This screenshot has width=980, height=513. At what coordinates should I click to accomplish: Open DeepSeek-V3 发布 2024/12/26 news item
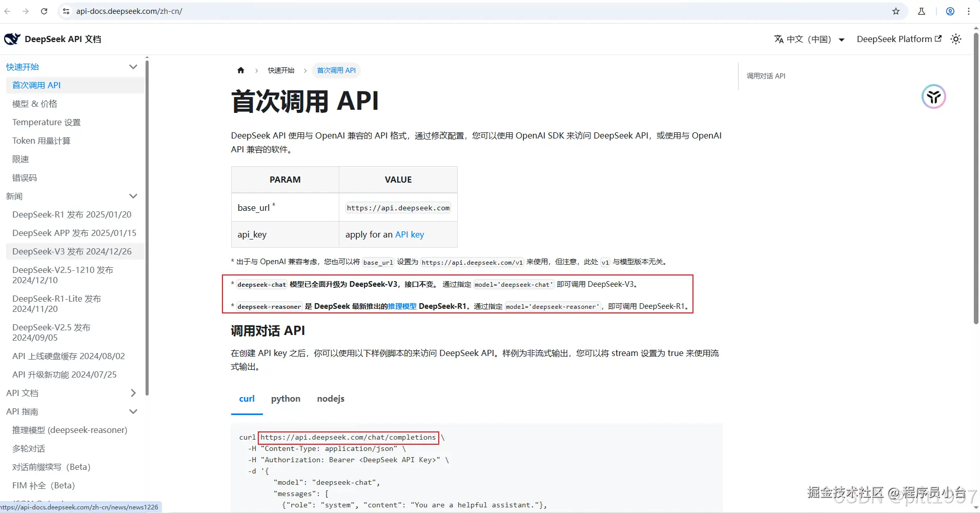point(75,251)
